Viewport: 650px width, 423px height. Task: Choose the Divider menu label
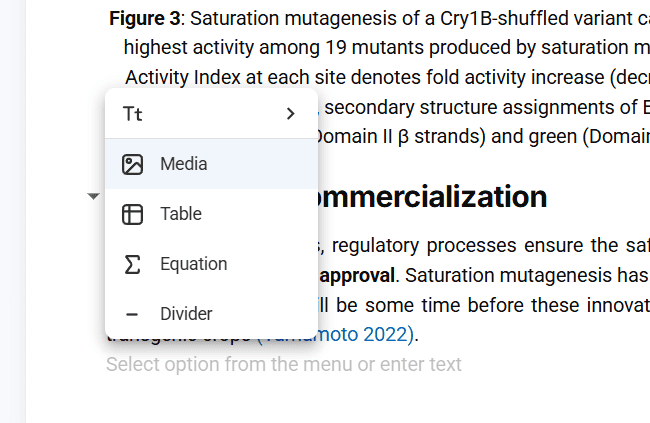[x=186, y=314]
